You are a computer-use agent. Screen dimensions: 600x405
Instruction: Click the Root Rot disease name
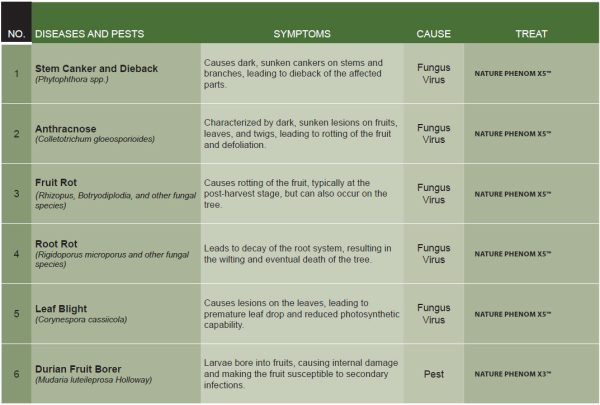coord(59,242)
